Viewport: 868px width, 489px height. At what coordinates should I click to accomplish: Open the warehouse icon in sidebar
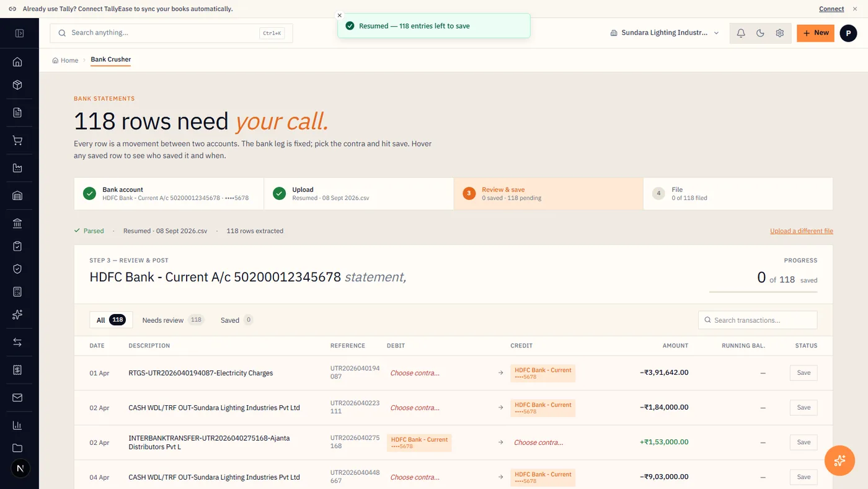(17, 195)
